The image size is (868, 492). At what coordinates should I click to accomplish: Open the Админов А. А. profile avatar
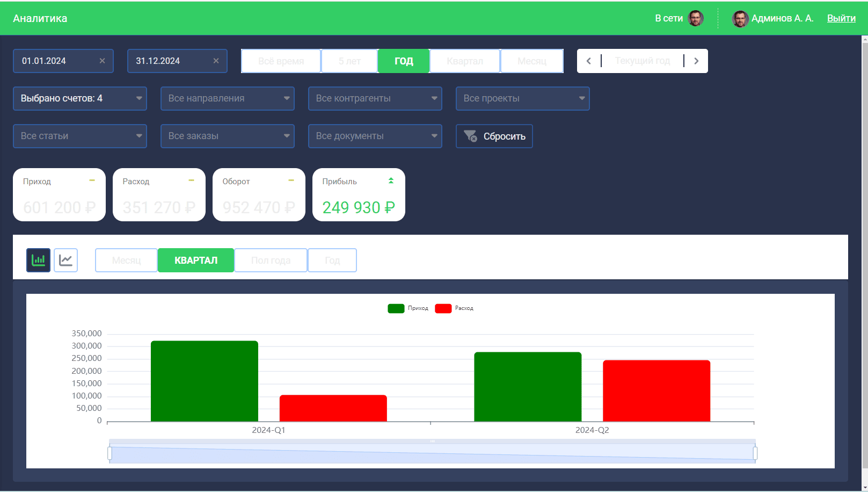coord(740,19)
